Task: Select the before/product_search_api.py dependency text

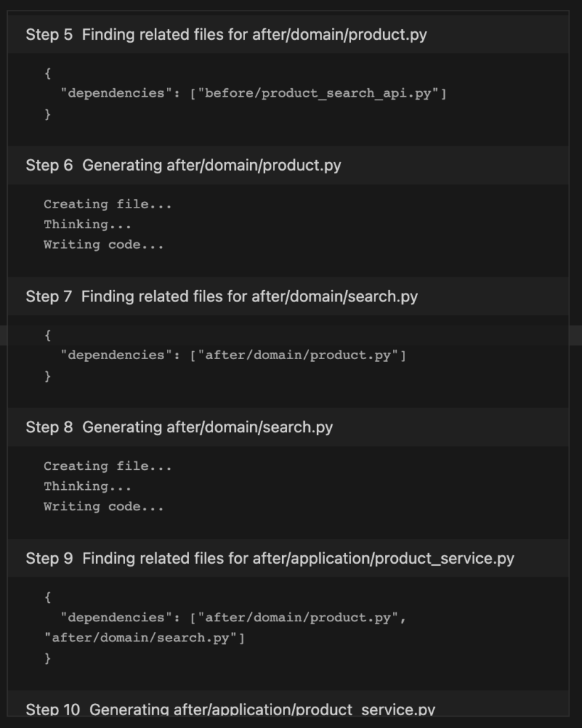Action: (x=318, y=93)
